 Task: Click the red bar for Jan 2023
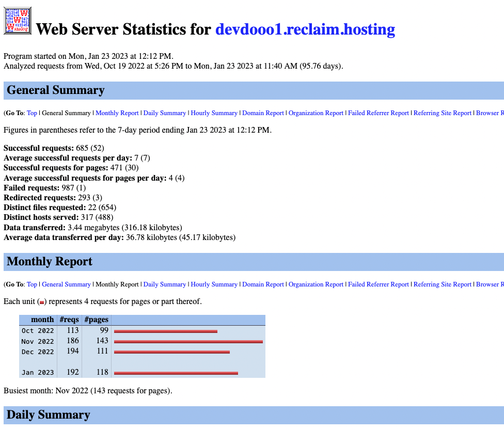click(176, 373)
